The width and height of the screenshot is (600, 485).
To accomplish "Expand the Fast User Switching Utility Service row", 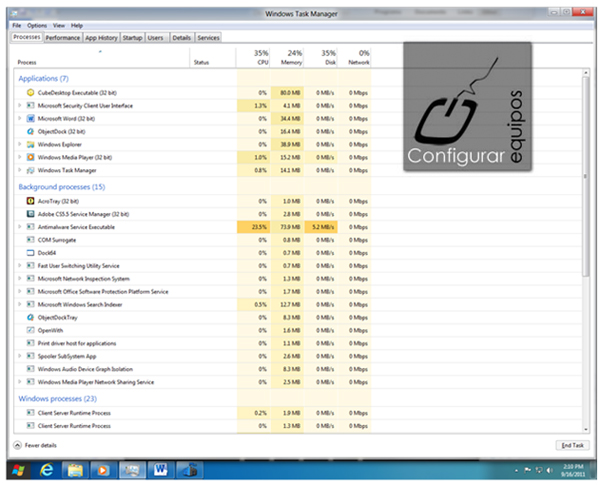I will coord(20,265).
